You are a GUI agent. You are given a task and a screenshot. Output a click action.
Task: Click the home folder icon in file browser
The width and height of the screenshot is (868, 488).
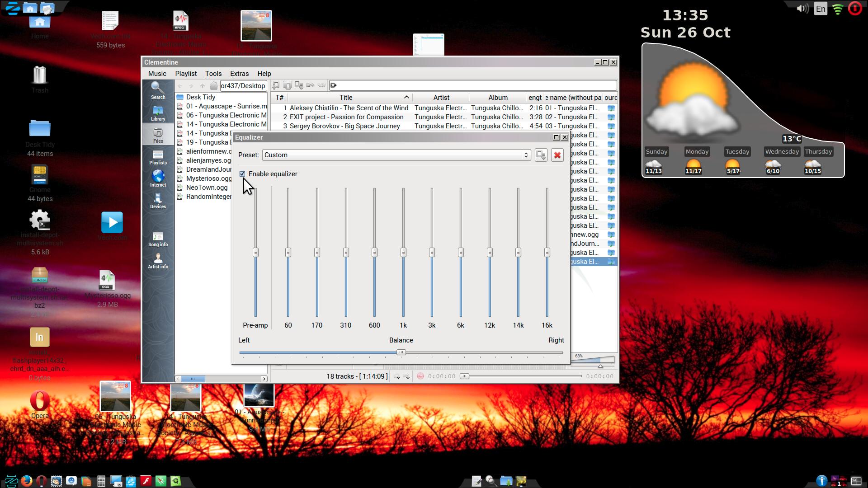point(213,85)
